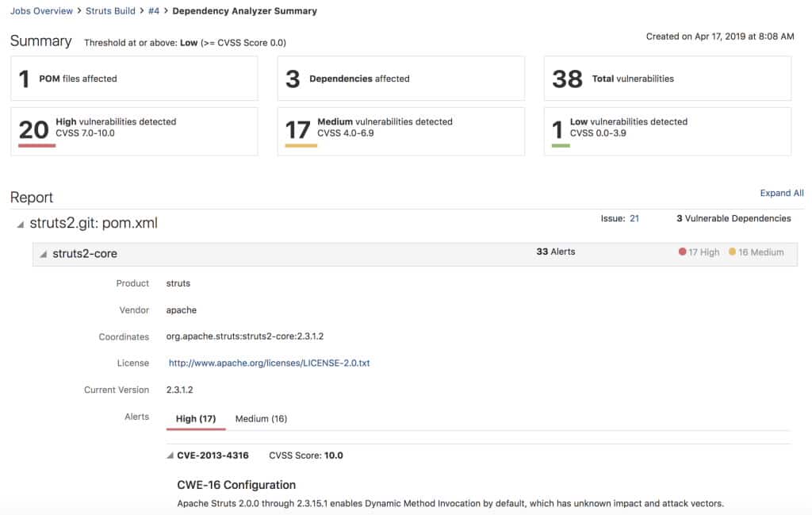Image resolution: width=812 pixels, height=515 pixels.
Task: Click the yellow bar under 17 Medium vulnerabilities
Action: (x=301, y=145)
